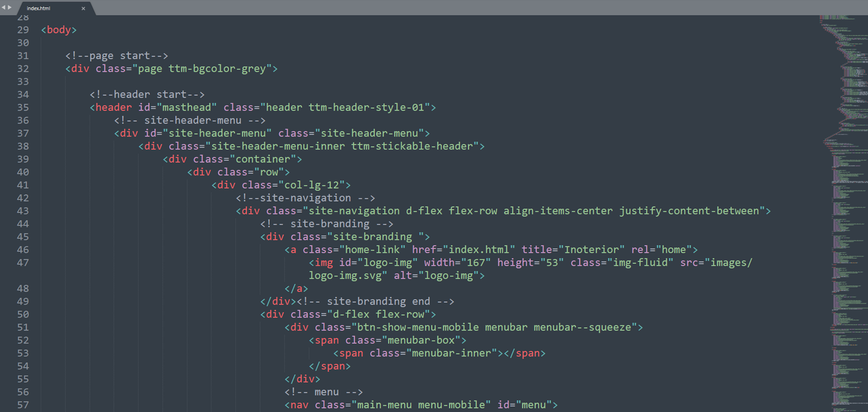Screen dimensions: 868x412
Task: Click the "container" class value
Action: pos(266,159)
